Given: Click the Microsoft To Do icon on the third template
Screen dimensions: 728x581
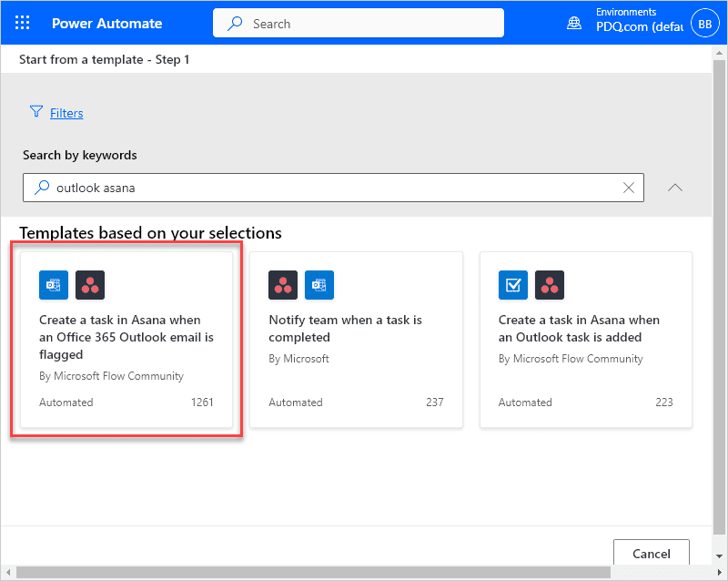Looking at the screenshot, I should [512, 285].
